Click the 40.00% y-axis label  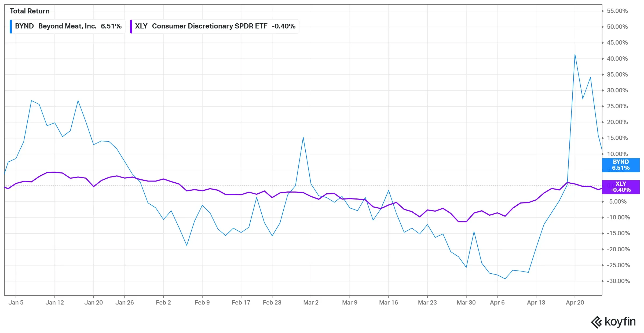[x=617, y=59]
